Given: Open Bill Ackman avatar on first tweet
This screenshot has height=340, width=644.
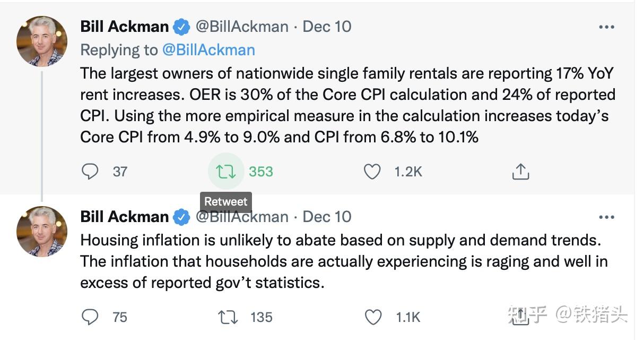Looking at the screenshot, I should [x=42, y=41].
